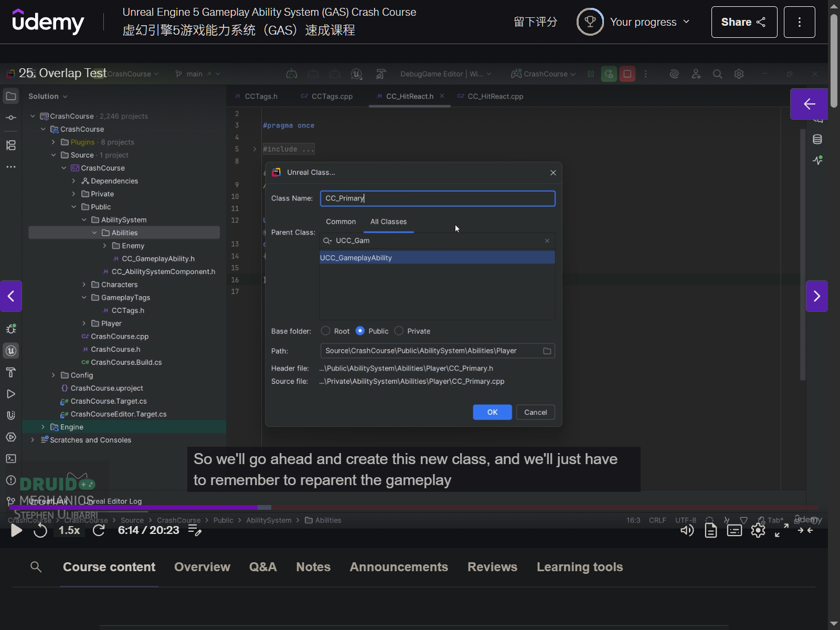The image size is (840, 630).
Task: Cancel the Unreal Class dialog
Action: [x=535, y=412]
